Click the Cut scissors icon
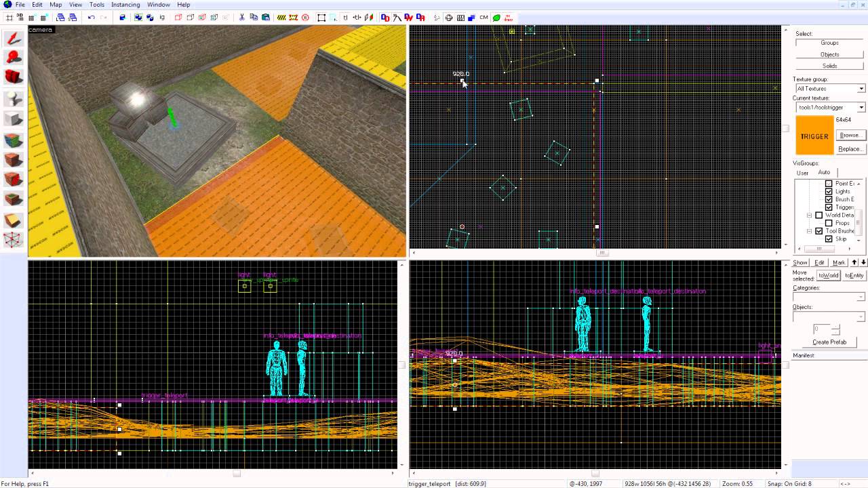This screenshot has width=868, height=488. point(241,18)
